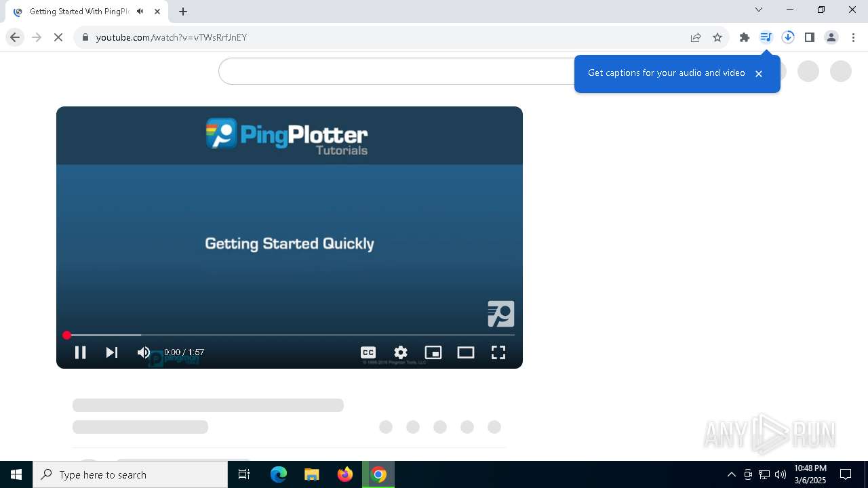Click the address bar URL
The width and height of the screenshot is (868, 488).
[x=172, y=37]
